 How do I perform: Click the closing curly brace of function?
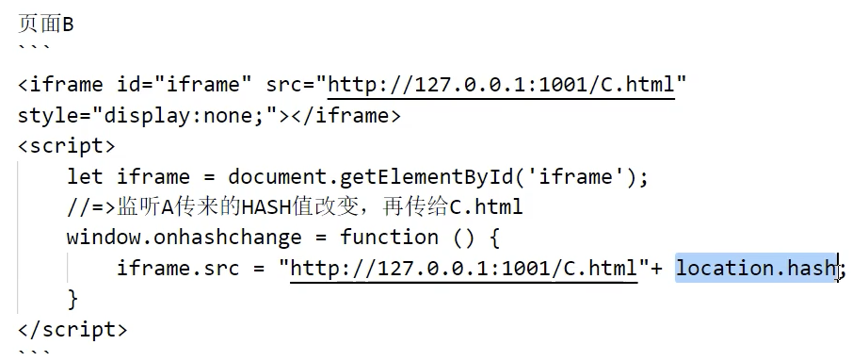tap(72, 299)
